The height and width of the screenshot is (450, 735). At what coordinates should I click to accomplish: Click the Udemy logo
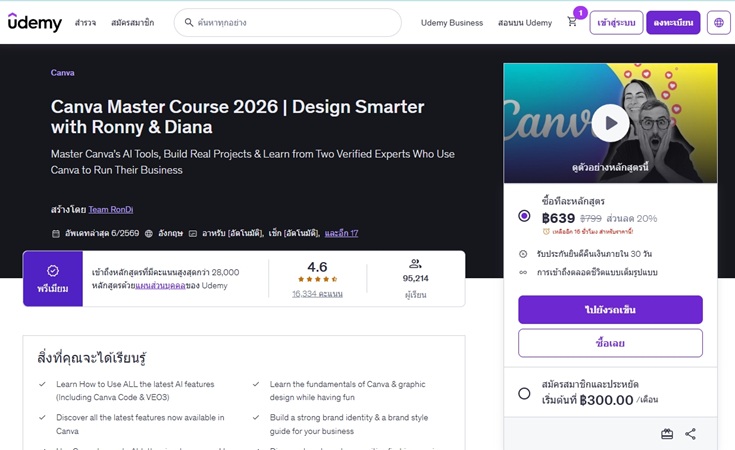click(x=35, y=22)
